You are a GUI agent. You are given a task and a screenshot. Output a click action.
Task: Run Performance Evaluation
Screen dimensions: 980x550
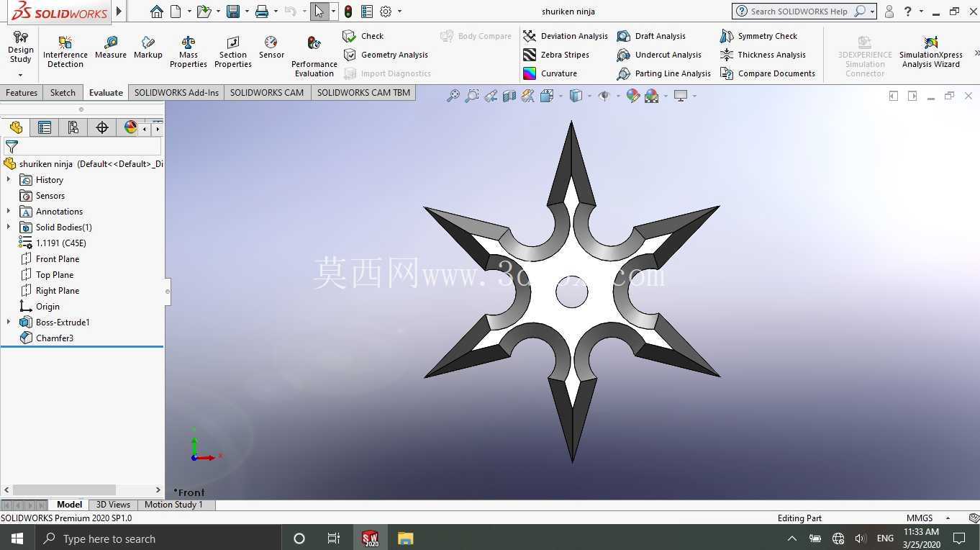click(314, 56)
